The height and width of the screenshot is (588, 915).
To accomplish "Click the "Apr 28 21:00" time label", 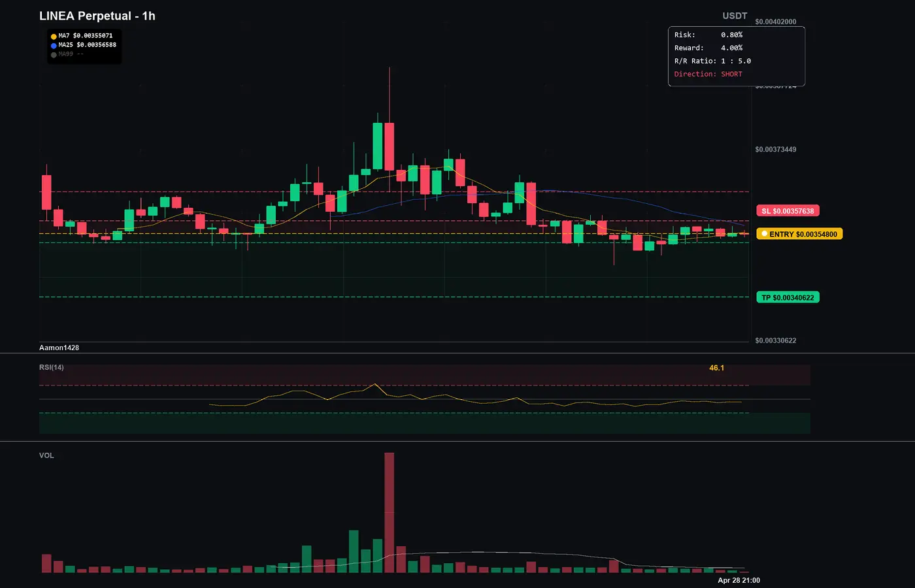I will click(739, 580).
